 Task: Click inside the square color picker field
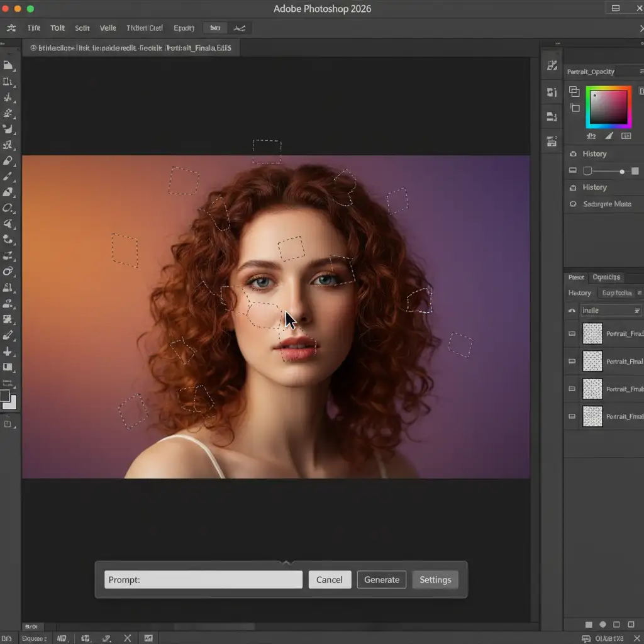pyautogui.click(x=608, y=108)
